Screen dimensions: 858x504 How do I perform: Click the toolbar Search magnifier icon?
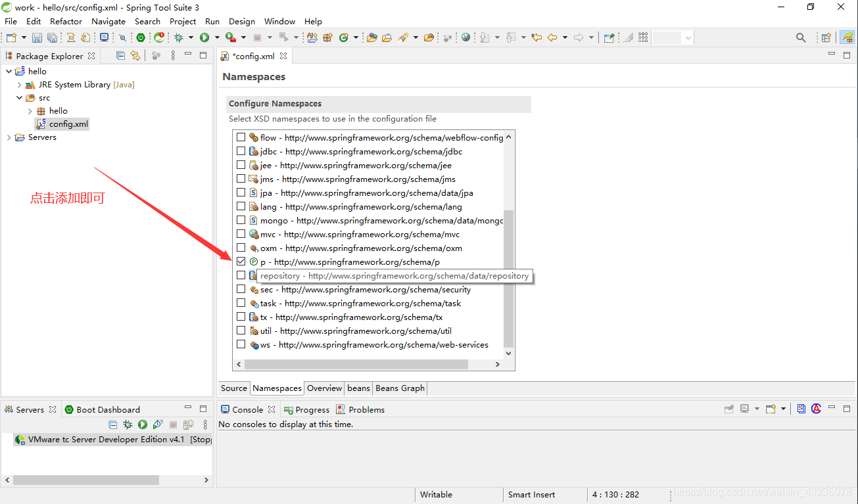801,37
